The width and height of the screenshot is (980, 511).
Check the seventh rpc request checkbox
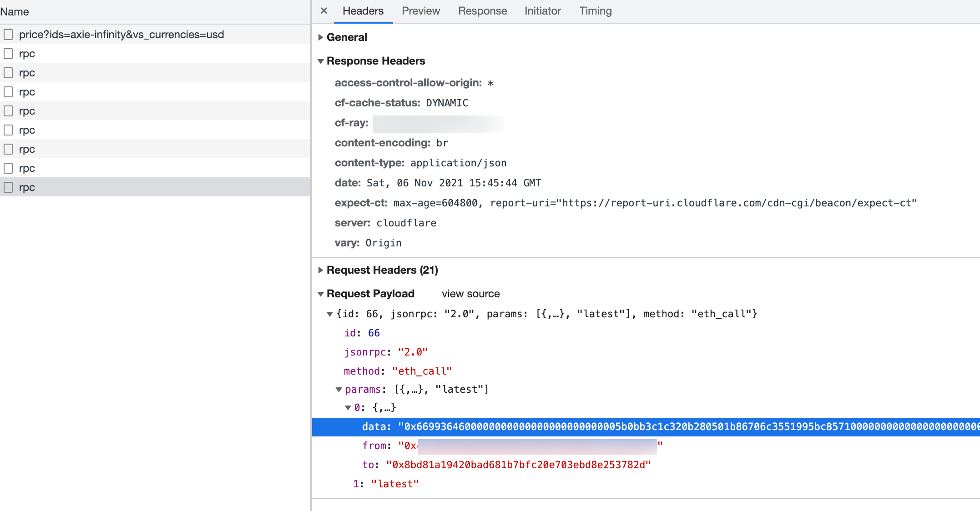coord(8,168)
